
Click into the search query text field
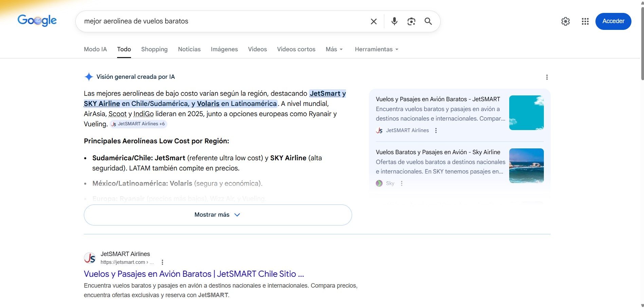(x=221, y=21)
